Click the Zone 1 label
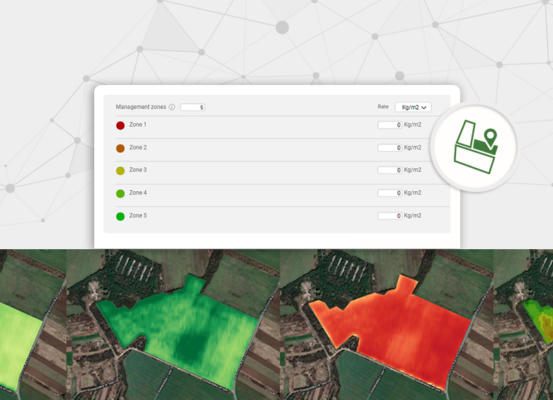 (138, 125)
